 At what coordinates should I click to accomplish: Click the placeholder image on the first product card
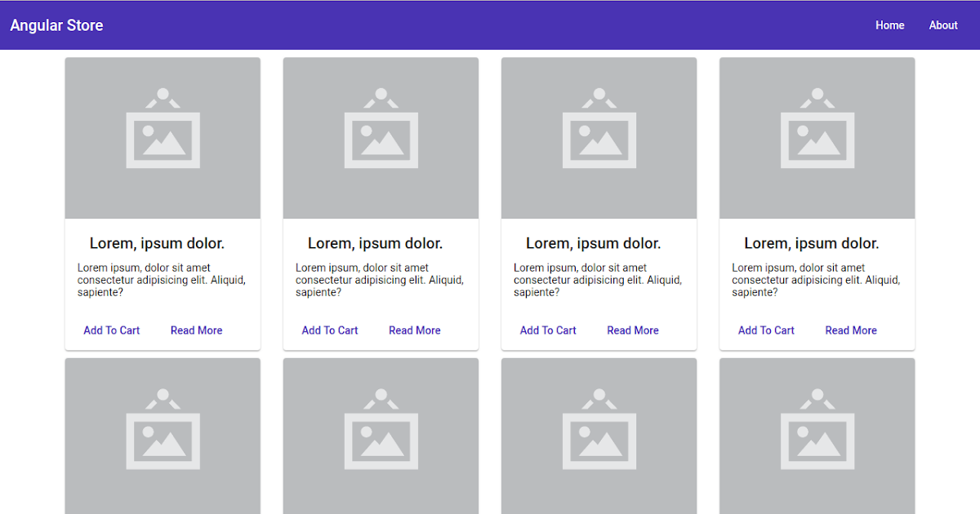click(162, 137)
